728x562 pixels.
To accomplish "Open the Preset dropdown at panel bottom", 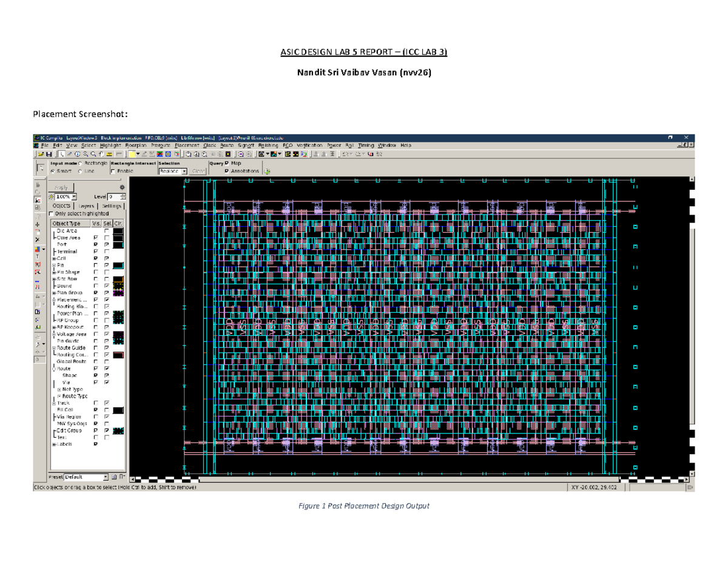I will tap(107, 475).
